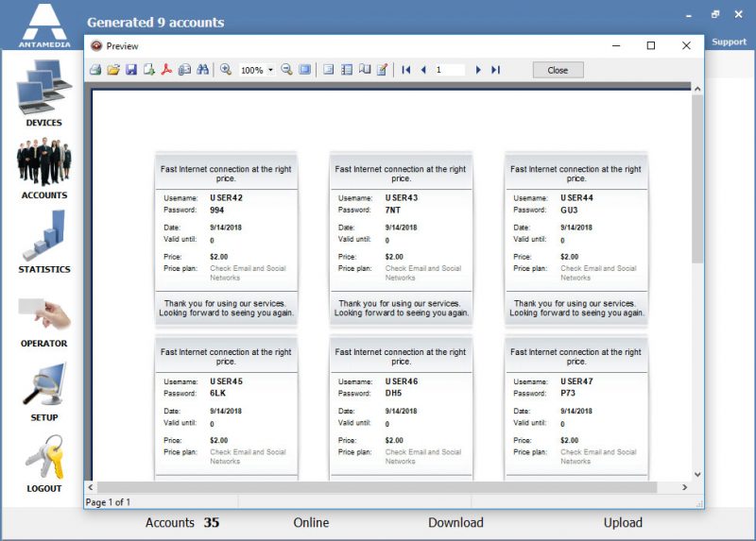
Task: Open the 100% zoom level dropdown
Action: point(270,70)
